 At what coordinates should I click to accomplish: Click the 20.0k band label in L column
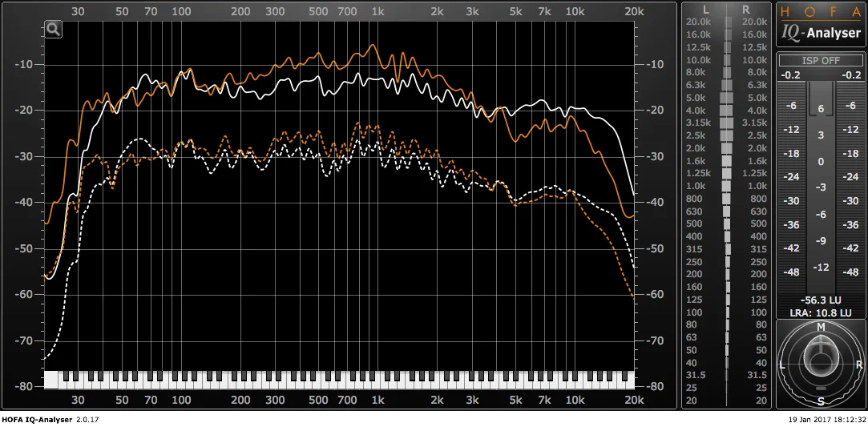698,22
